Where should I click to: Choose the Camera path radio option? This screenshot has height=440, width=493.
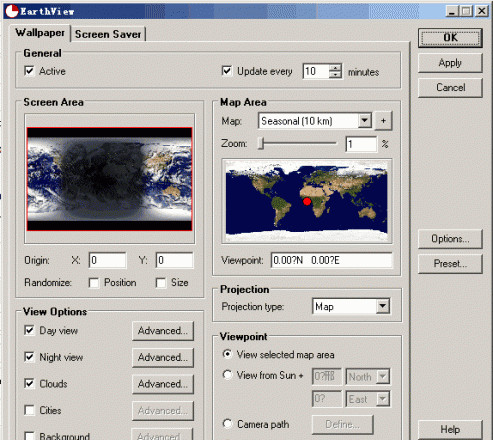click(227, 424)
